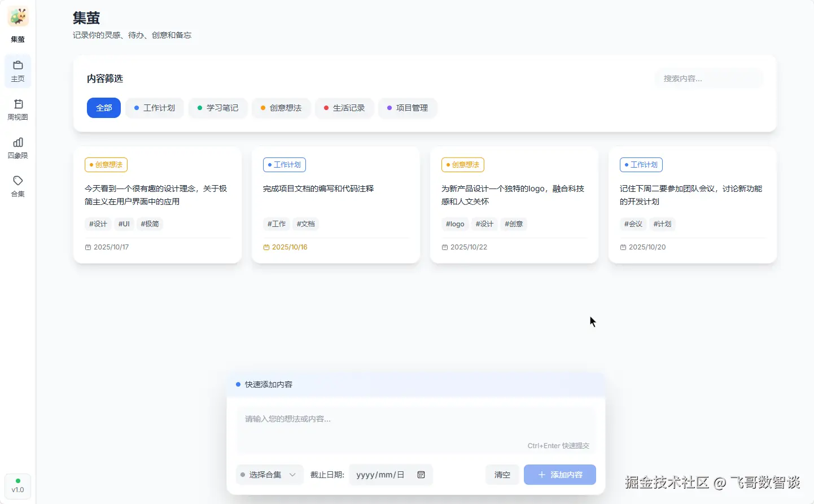Click the calendar icon beside 2025/10/16 date
Screen dimensions: 814x504
point(265,247)
